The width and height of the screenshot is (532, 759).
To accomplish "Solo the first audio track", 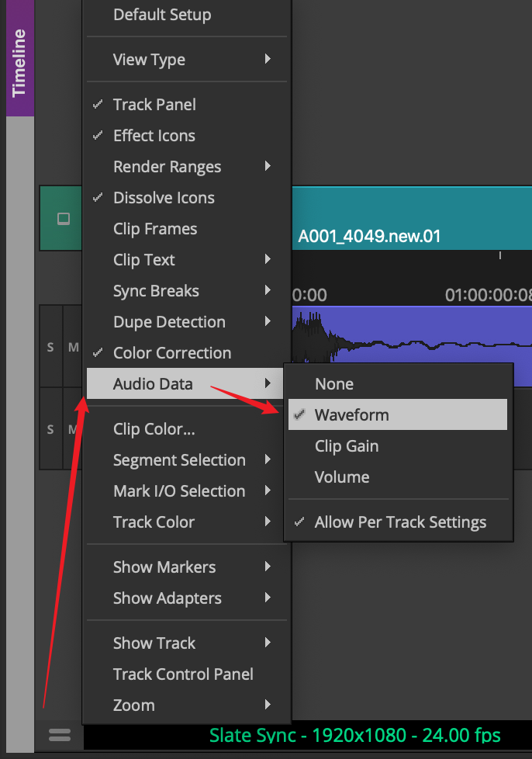I will (x=50, y=347).
